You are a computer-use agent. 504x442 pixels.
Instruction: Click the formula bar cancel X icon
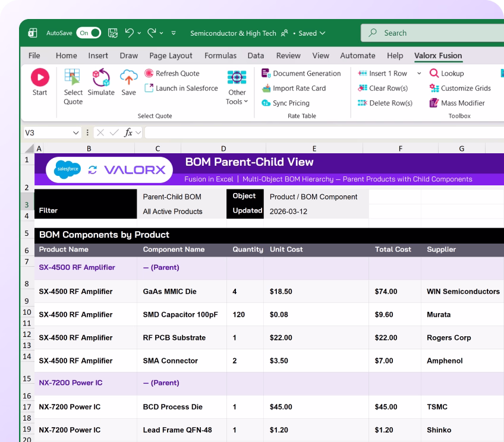point(100,132)
